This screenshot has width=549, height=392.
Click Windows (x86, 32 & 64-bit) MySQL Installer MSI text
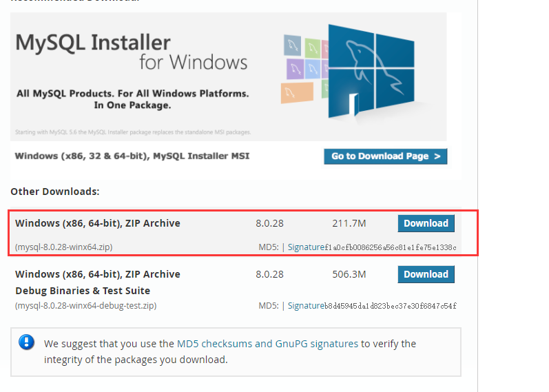132,156
